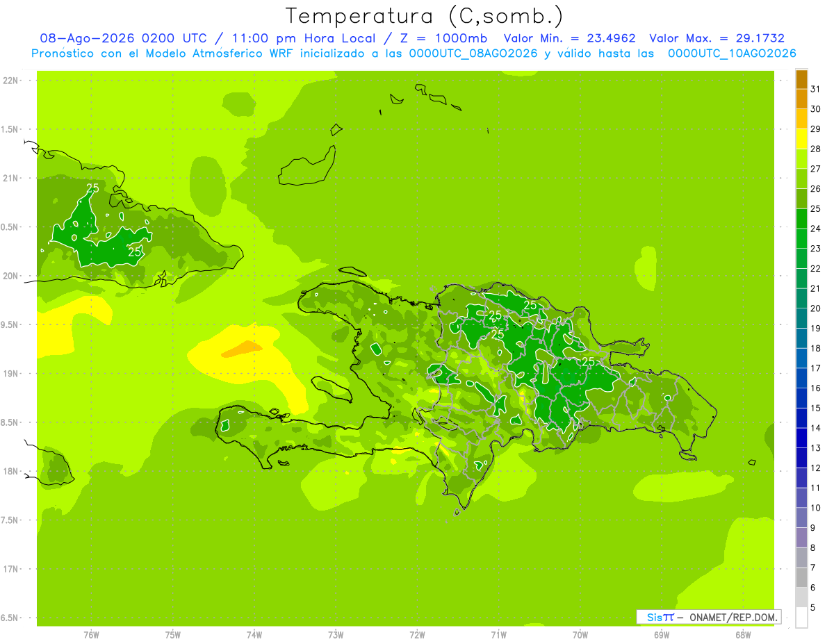Click the 75W longitude label
834x644 pixels.
tap(173, 635)
